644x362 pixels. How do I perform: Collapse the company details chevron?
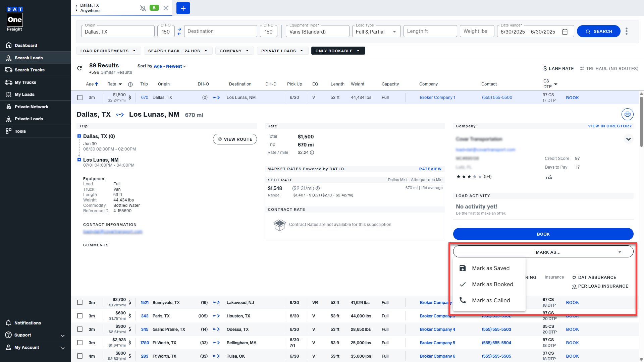click(628, 139)
